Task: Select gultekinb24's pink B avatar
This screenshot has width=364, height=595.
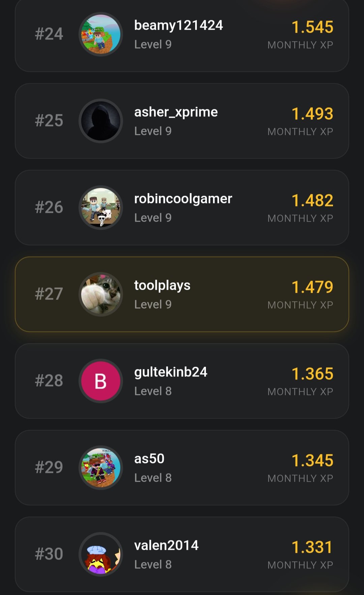Action: tap(100, 381)
